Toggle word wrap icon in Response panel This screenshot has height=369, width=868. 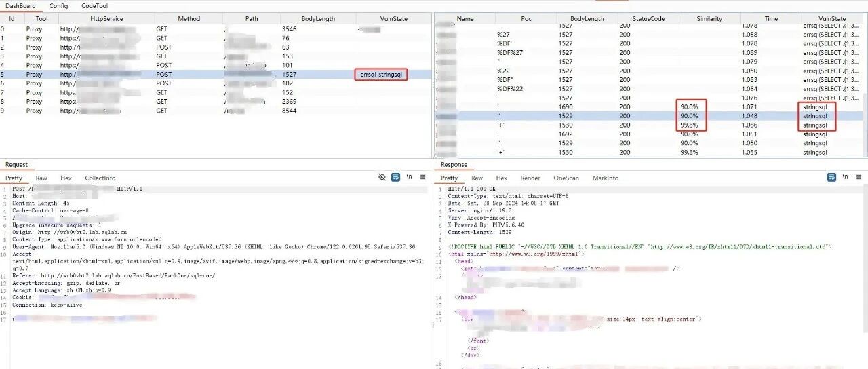831,177
